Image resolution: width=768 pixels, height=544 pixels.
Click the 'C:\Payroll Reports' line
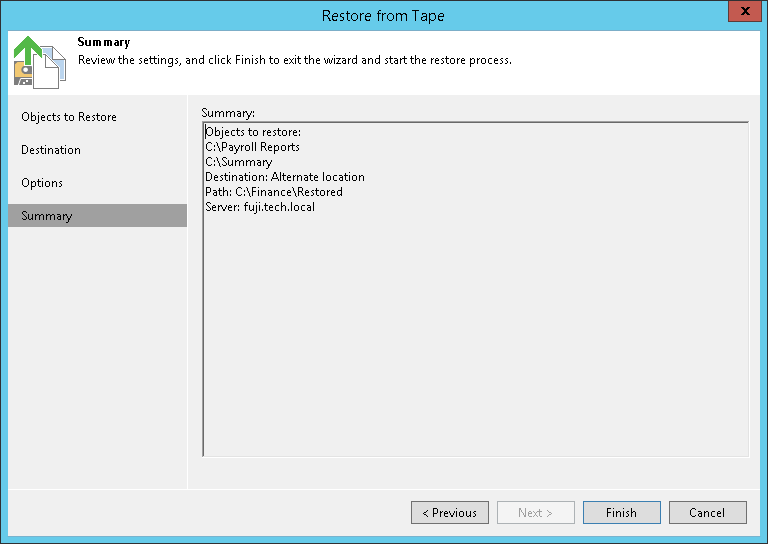[x=252, y=147]
